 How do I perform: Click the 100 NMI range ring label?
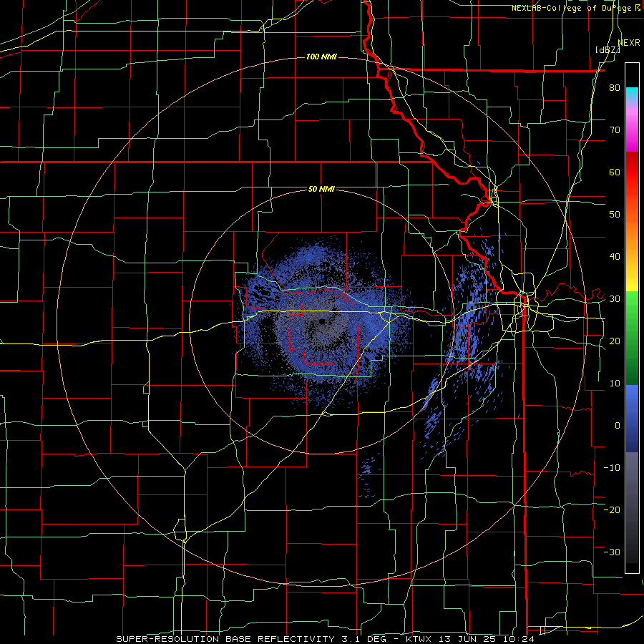pos(321,57)
